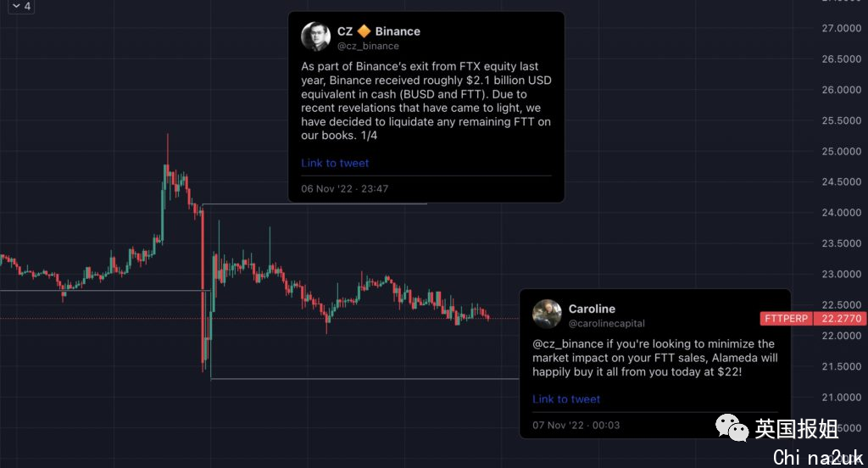The height and width of the screenshot is (468, 868).
Task: Collapse the indicator legend chevron showing 4
Action: coord(20,6)
